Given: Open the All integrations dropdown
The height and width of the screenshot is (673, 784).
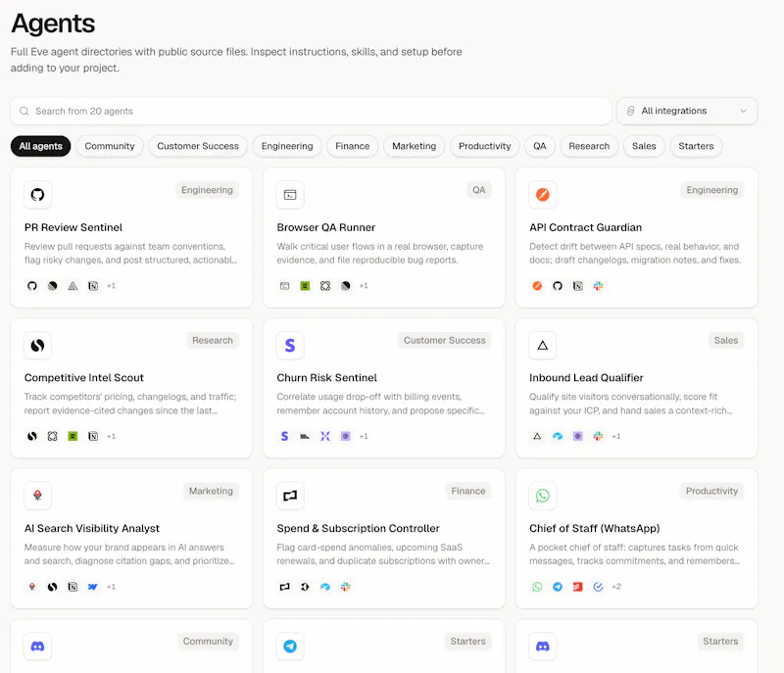Looking at the screenshot, I should 687,111.
